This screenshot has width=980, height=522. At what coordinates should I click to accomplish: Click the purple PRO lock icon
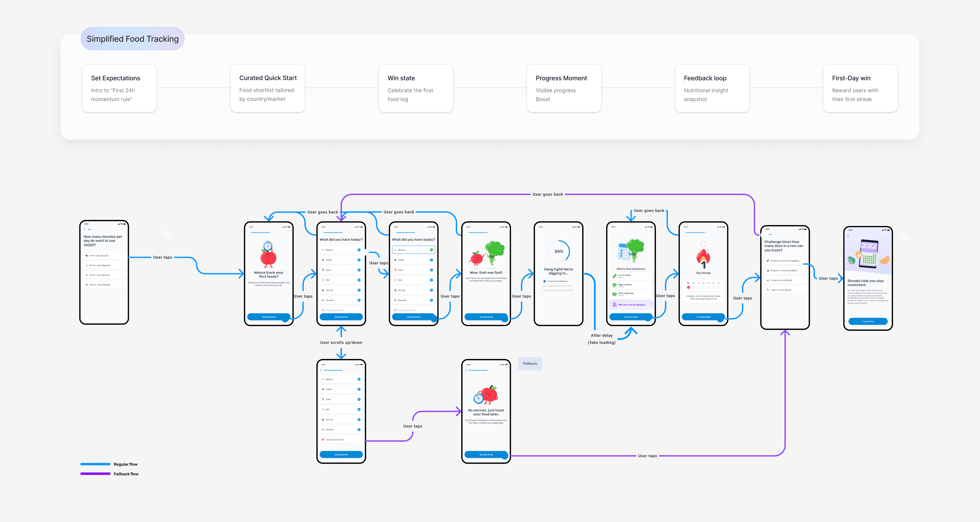click(x=614, y=305)
